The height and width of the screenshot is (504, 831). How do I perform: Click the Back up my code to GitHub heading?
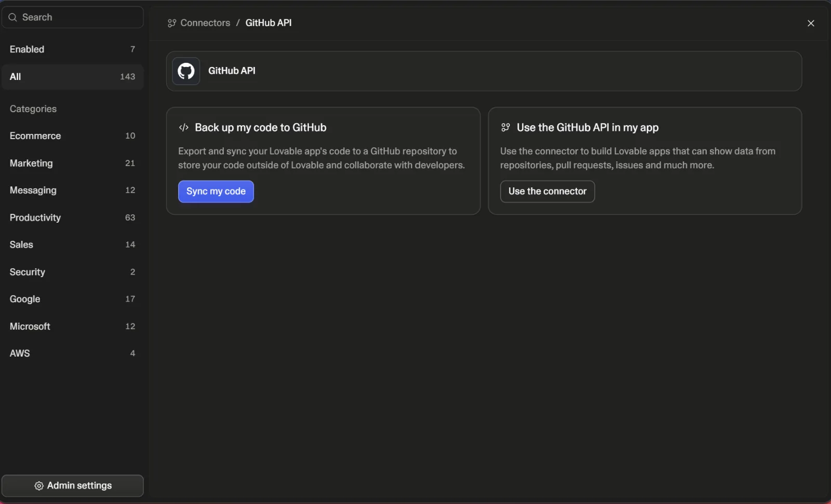pos(261,128)
